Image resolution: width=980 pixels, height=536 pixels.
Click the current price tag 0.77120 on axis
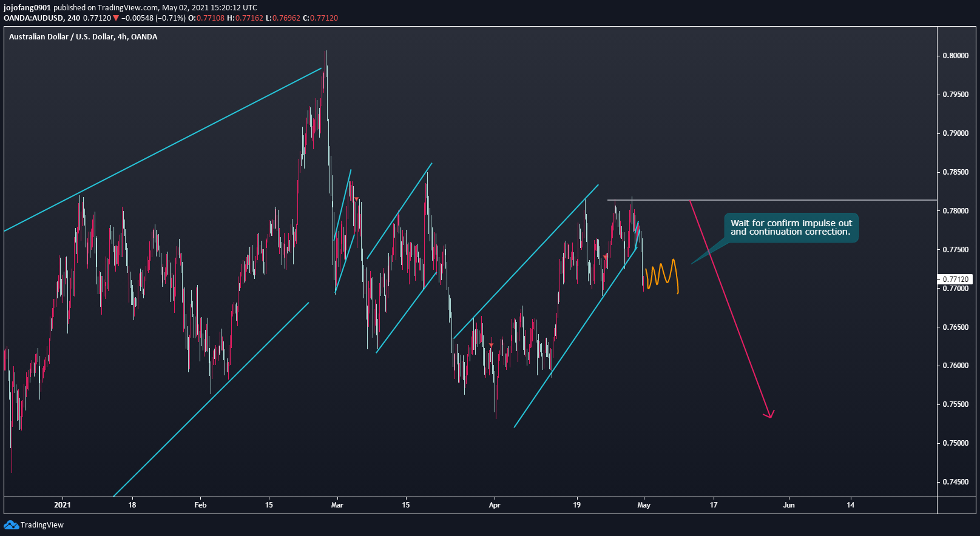pos(956,280)
